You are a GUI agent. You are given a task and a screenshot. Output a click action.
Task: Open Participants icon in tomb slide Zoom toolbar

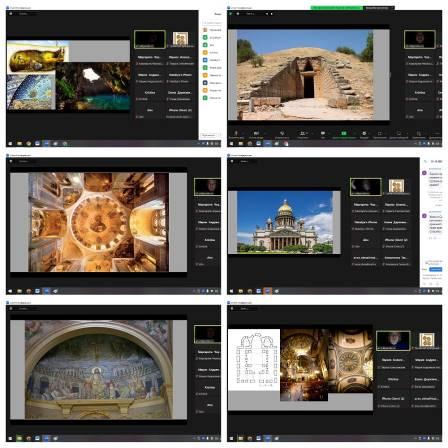click(303, 134)
